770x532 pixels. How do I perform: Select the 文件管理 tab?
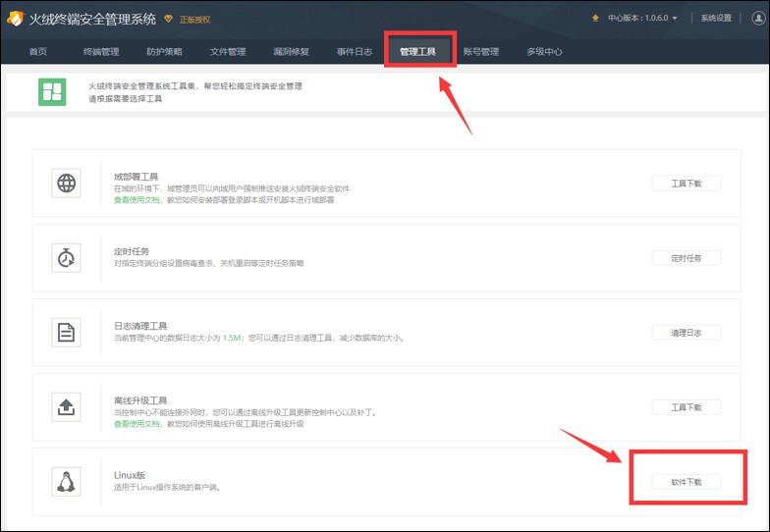pyautogui.click(x=228, y=51)
